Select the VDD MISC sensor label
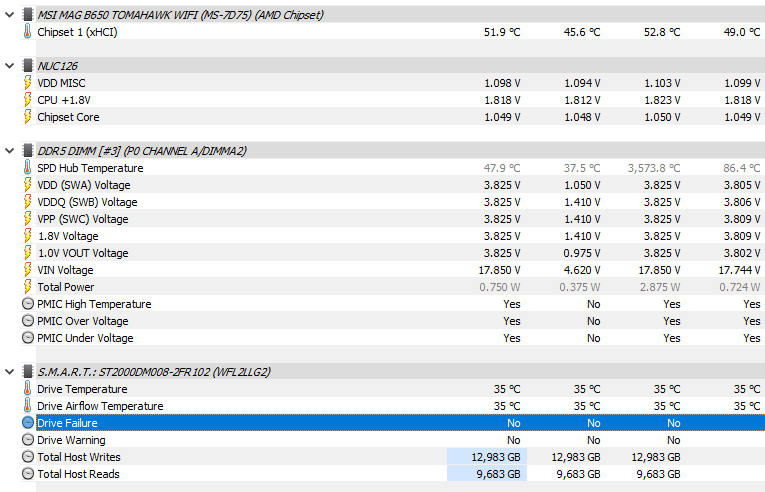This screenshot has width=765, height=492. pyautogui.click(x=61, y=83)
